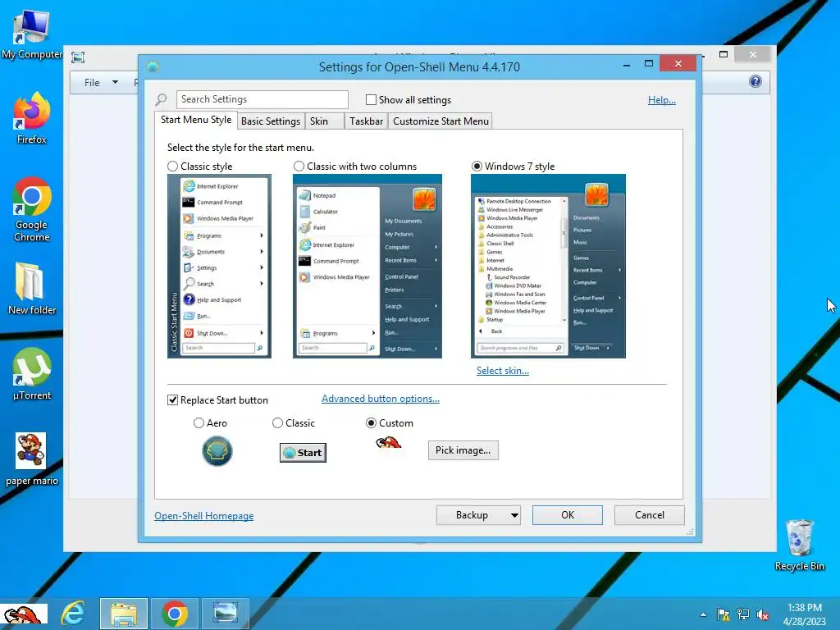Click the taskbar clock showing 1:38 PM
The image size is (840, 630).
(x=804, y=614)
